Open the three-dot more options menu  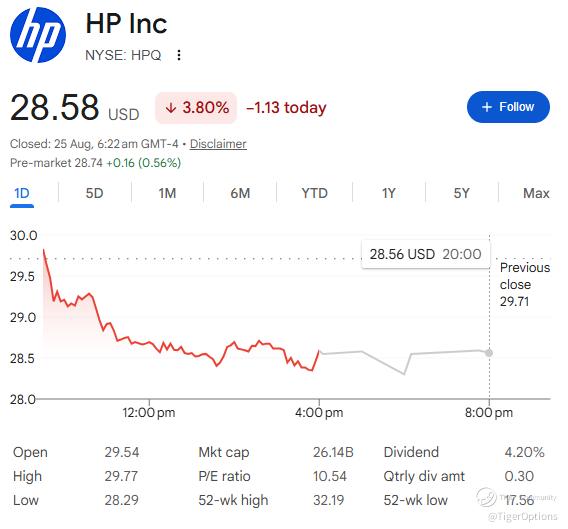179,55
